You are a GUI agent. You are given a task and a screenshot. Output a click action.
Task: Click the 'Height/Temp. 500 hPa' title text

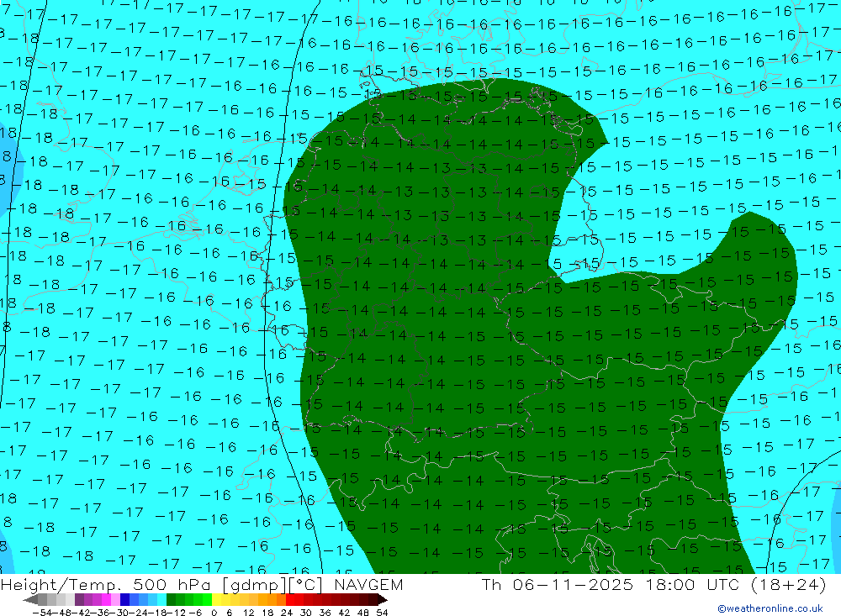click(x=105, y=585)
